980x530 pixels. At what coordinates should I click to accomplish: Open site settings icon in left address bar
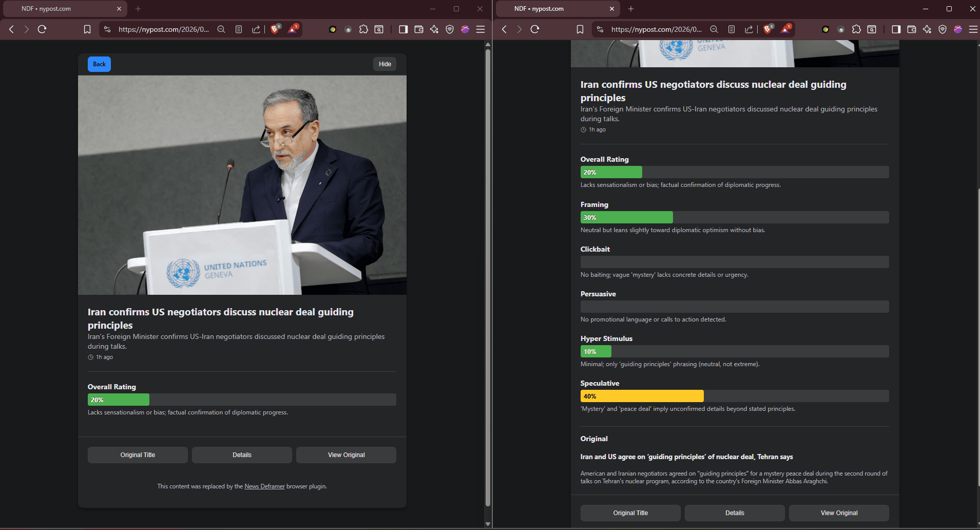[107, 29]
